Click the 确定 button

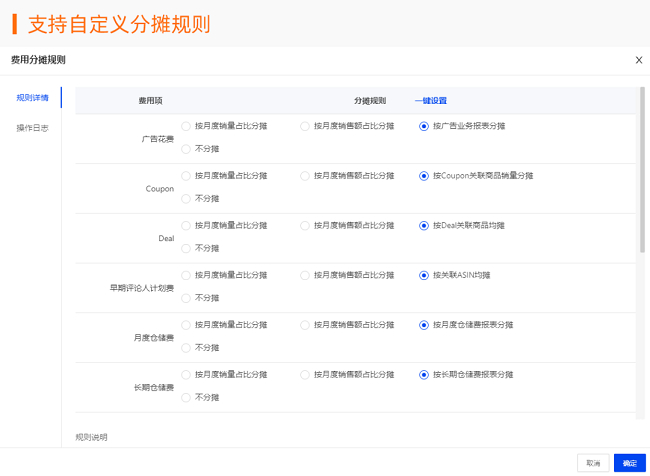[x=629, y=463]
